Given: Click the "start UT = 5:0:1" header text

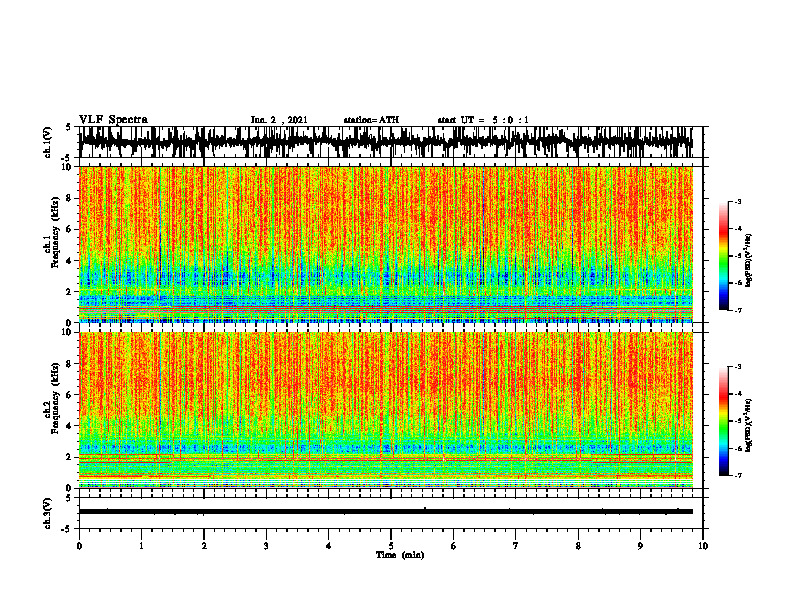Looking at the screenshot, I should coord(483,120).
